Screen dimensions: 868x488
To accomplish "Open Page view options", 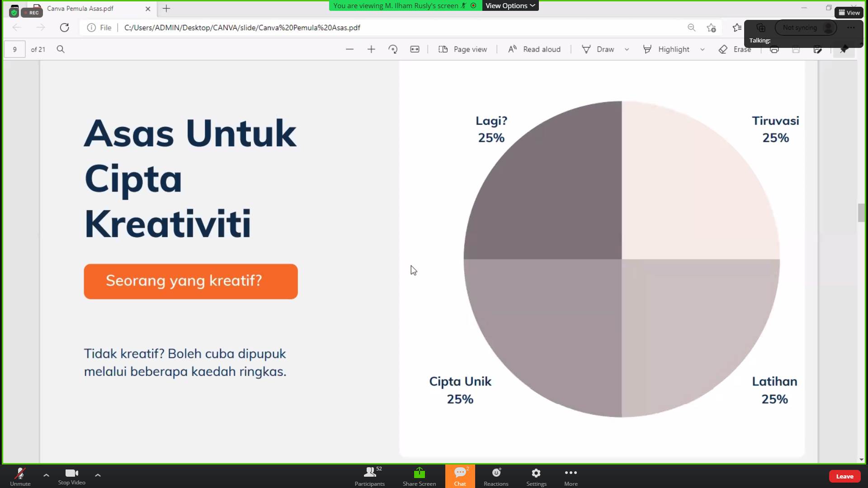I will coord(462,49).
